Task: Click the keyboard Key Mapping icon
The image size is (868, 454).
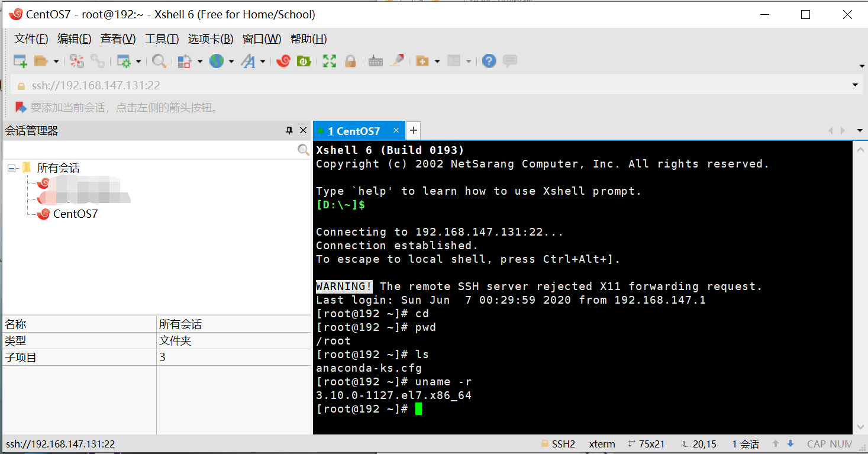Action: pos(376,61)
